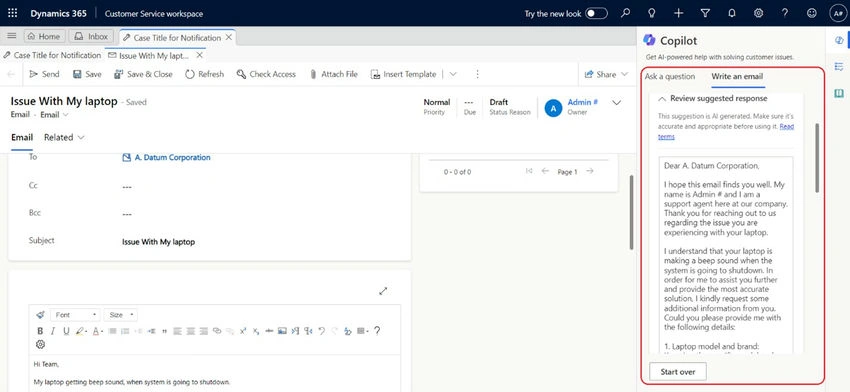The image size is (850, 392).
Task: Click the Save button
Action: pos(87,74)
